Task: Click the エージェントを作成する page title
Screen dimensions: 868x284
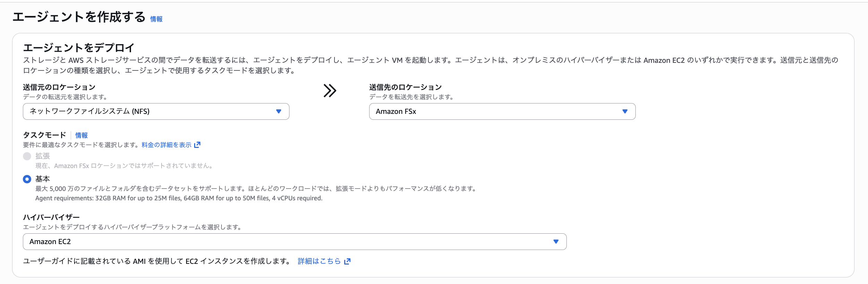Action: point(79,17)
